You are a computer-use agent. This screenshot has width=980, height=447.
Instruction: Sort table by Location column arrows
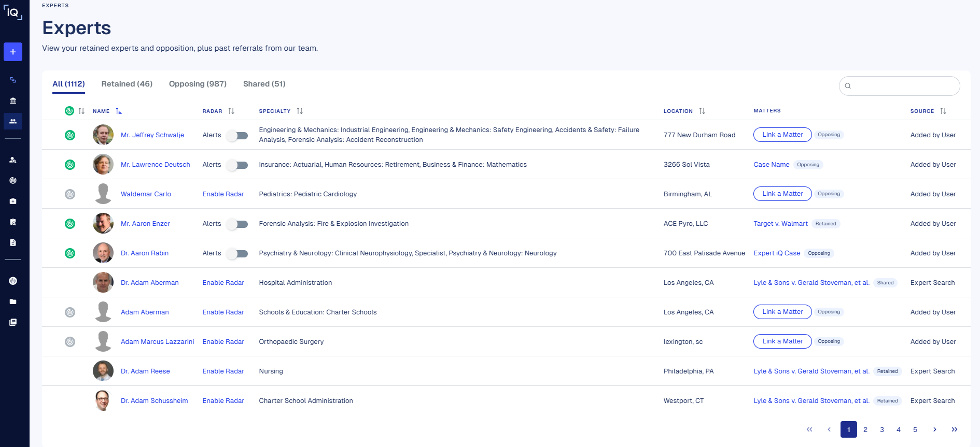(x=702, y=111)
